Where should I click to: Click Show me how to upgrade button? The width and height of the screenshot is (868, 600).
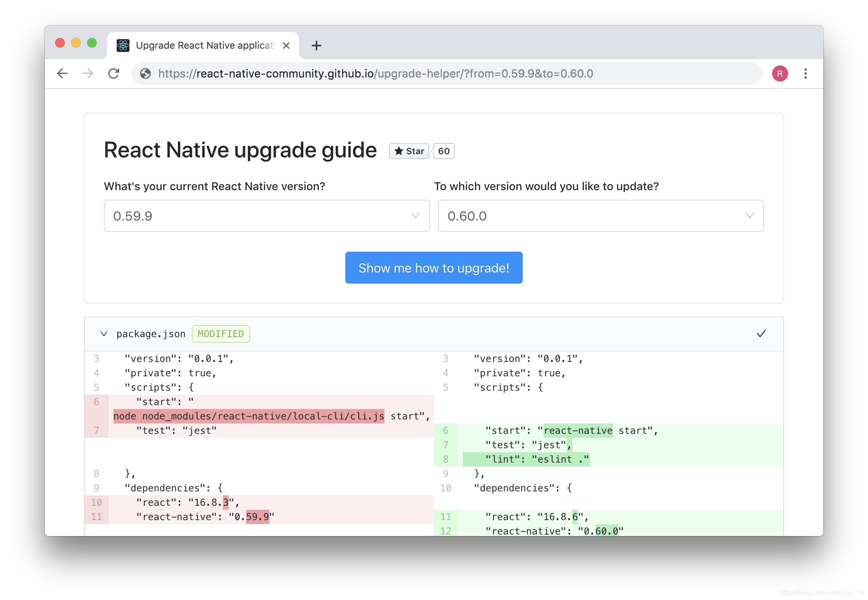[x=434, y=268]
